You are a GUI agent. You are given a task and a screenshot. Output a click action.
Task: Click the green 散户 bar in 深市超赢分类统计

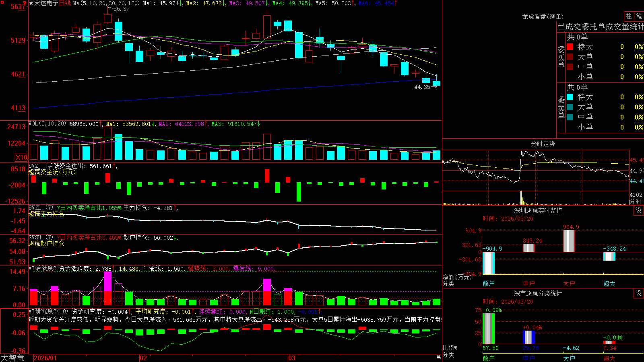(x=489, y=329)
